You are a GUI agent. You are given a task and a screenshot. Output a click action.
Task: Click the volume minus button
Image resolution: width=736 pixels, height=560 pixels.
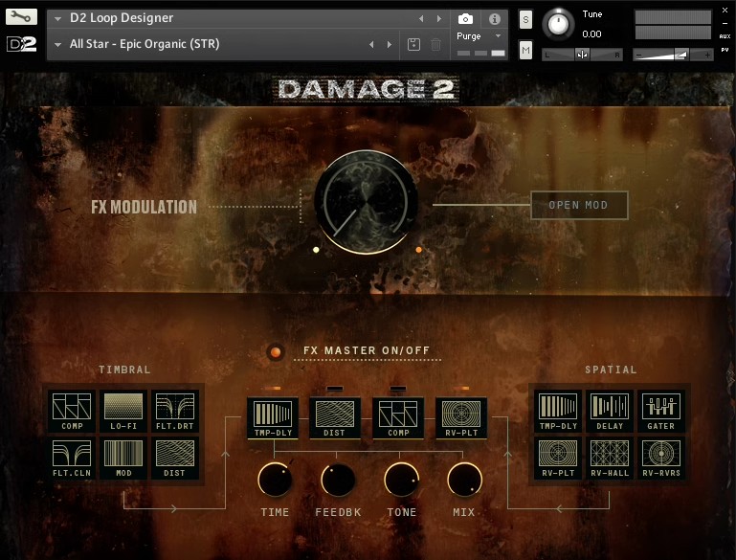coord(638,55)
